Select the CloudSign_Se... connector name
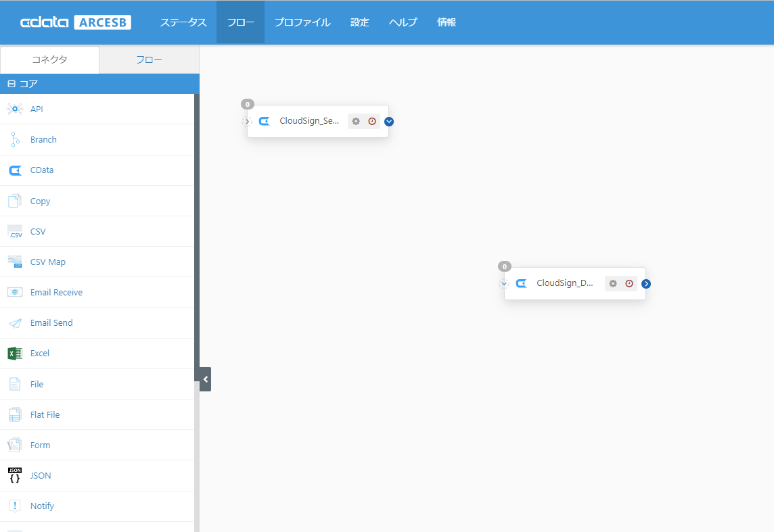774x532 pixels. 309,121
